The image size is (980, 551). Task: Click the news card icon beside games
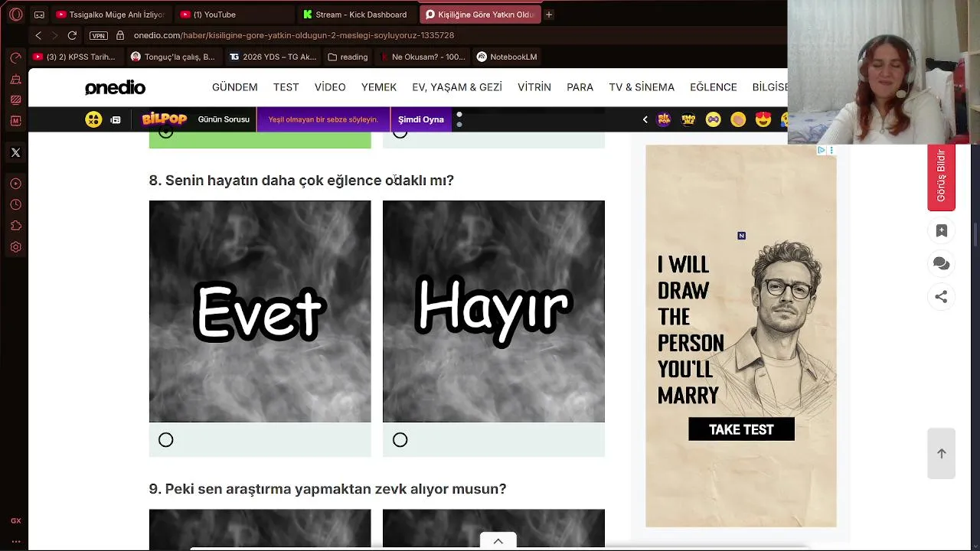click(116, 119)
